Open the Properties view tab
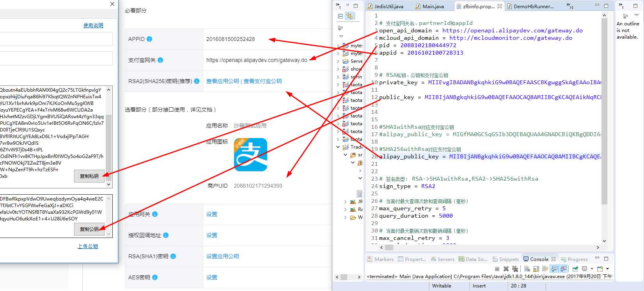The height and width of the screenshot is (291, 644). (x=412, y=259)
